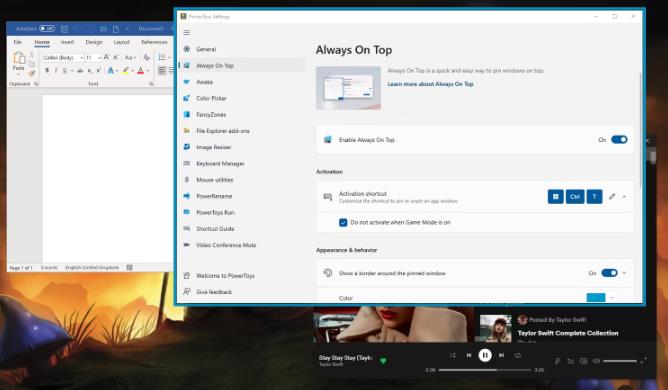Skip to next track in Spotify

point(501,355)
